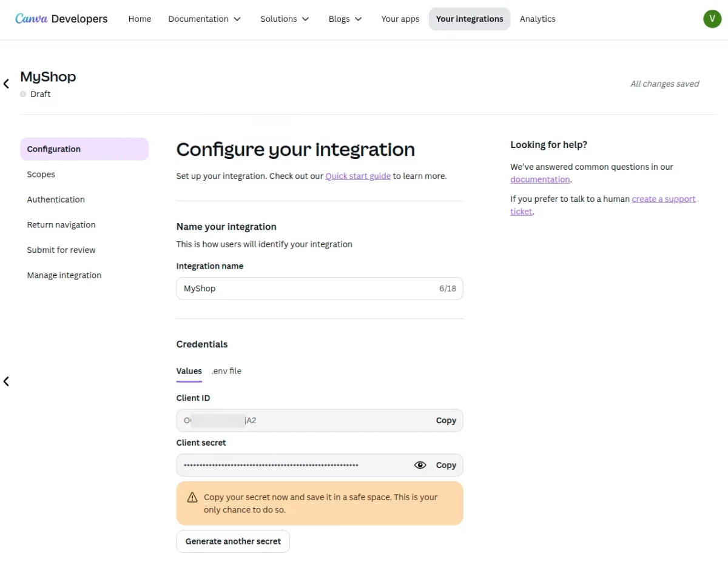Click the Looking for help? heading
Image resolution: width=728 pixels, height=562 pixels.
549,145
